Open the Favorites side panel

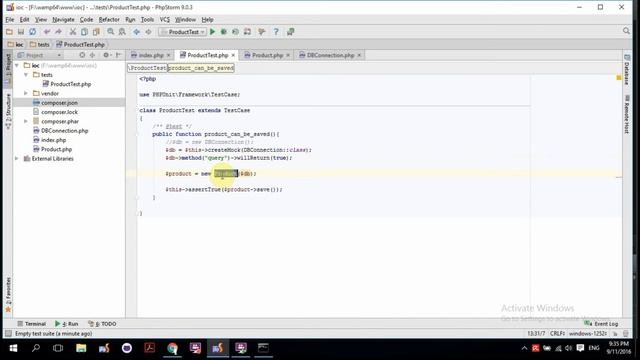[8, 295]
